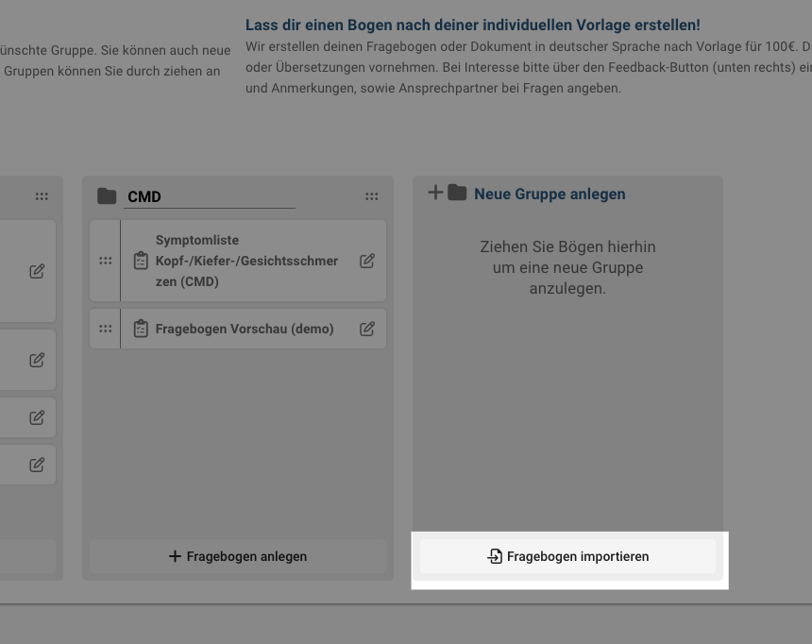812x644 pixels.
Task: Click drag handle of Symptomliste questionnaire
Action: point(105,261)
